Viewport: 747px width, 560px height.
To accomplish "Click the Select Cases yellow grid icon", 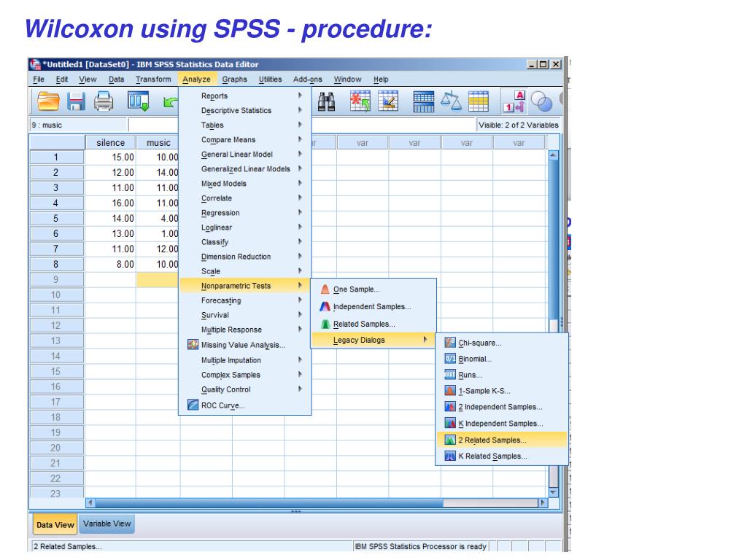I will 479,101.
